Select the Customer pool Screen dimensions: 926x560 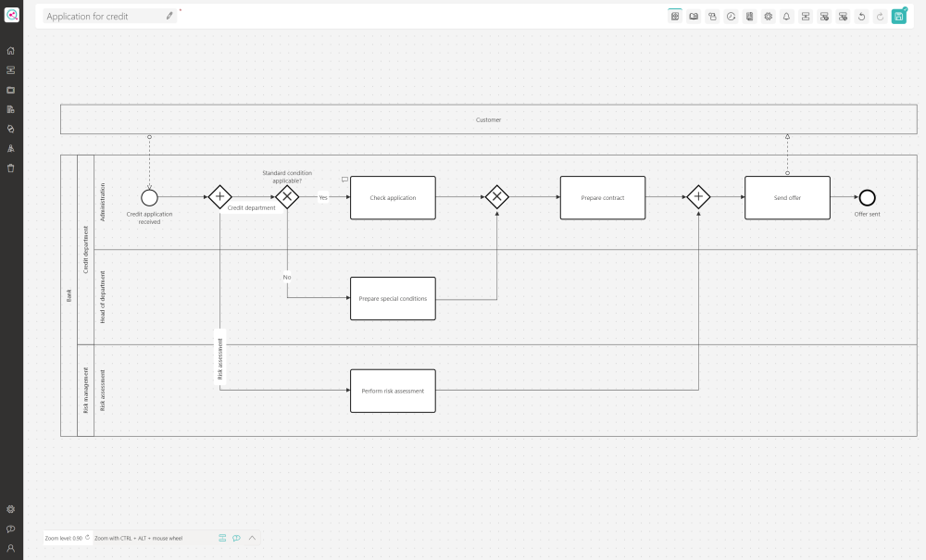pos(488,119)
